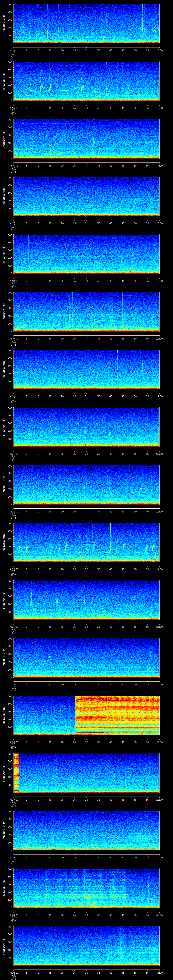Click the '28:00' end time label

coord(160,799)
